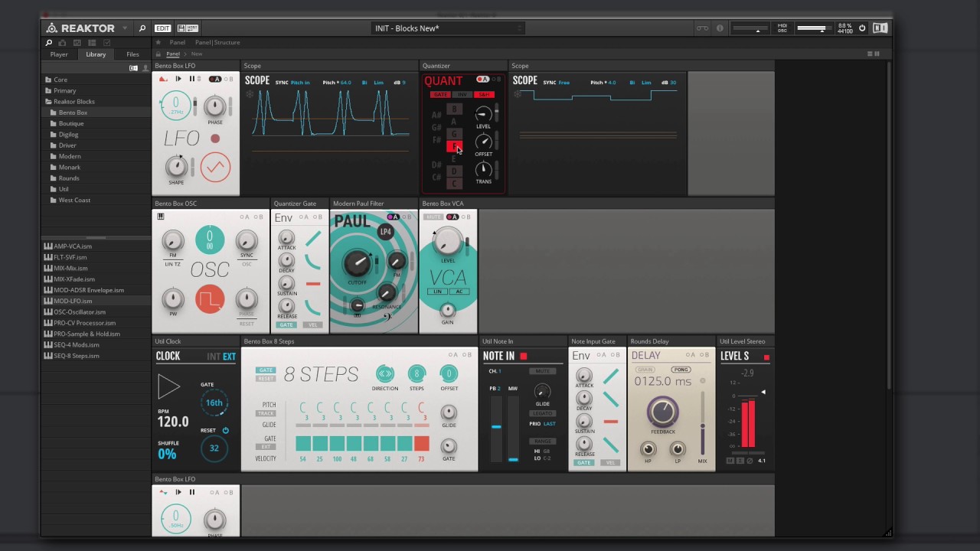Open the recorder tape icon
The image size is (980, 551).
pos(702,28)
